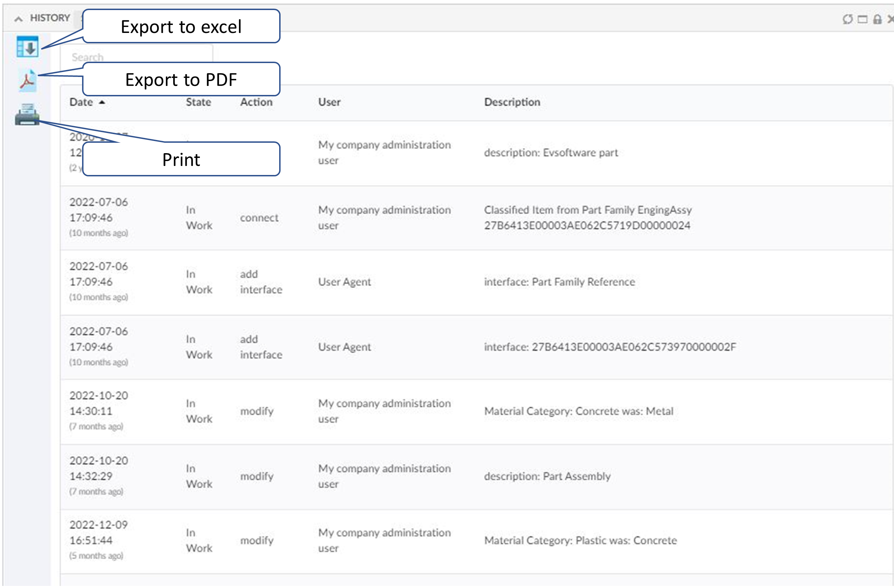
Task: Toggle the lock icon in header
Action: [877, 19]
